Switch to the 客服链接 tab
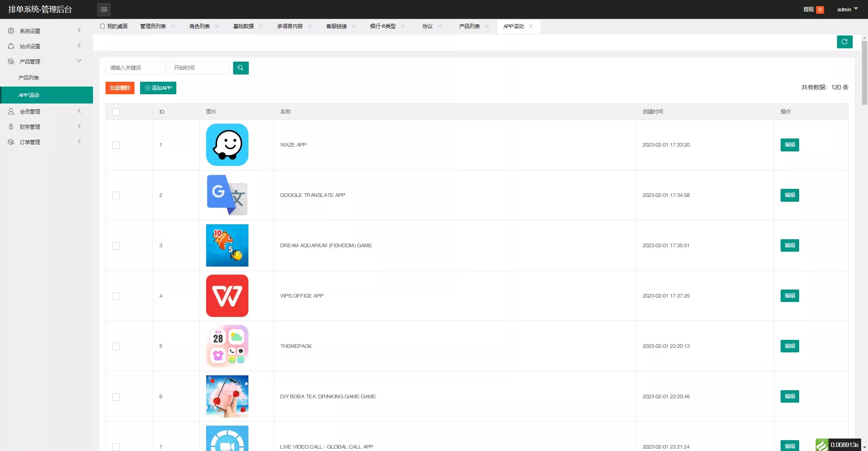The width and height of the screenshot is (868, 451). pos(336,26)
